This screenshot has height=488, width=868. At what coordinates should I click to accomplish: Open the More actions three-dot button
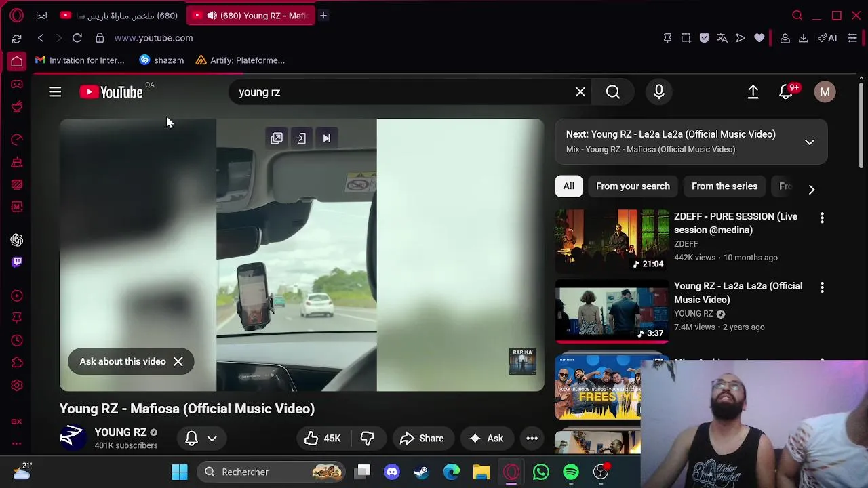click(x=532, y=439)
